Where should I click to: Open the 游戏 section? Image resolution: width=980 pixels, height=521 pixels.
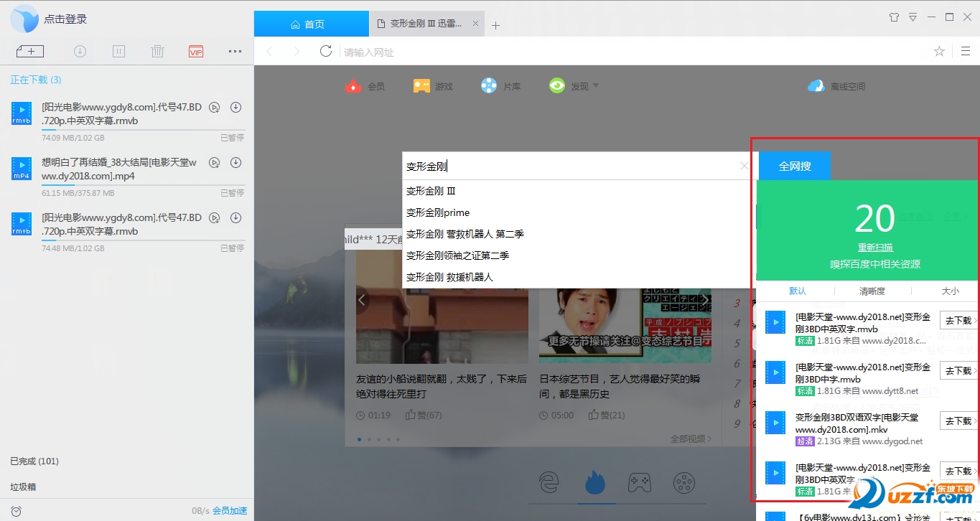click(x=433, y=86)
